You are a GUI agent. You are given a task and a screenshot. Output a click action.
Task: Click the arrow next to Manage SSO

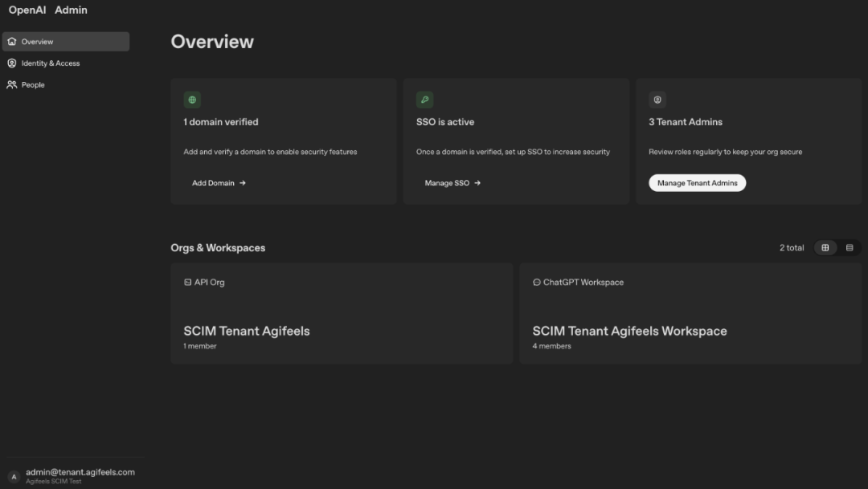[477, 183]
